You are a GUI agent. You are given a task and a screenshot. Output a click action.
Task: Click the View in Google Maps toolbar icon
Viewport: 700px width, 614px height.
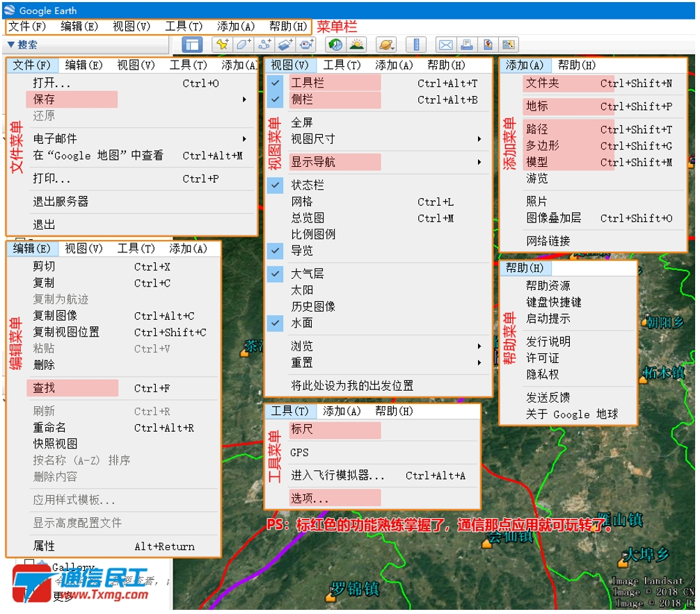coord(488,45)
